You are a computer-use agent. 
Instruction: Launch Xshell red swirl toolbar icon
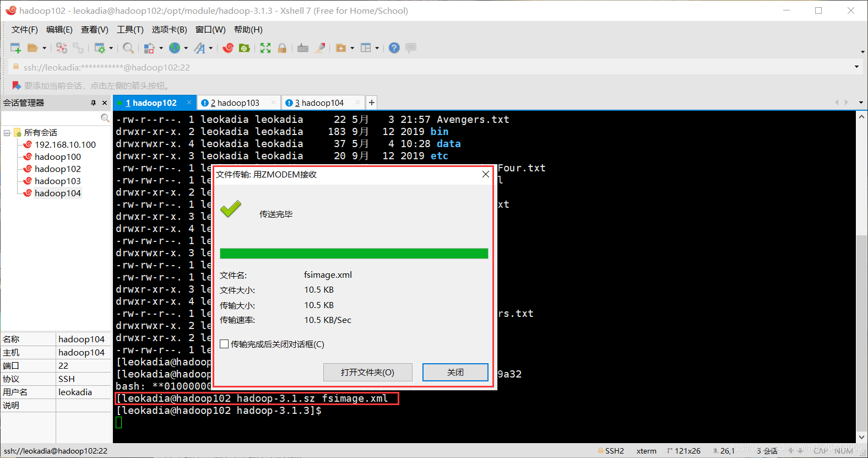click(228, 48)
